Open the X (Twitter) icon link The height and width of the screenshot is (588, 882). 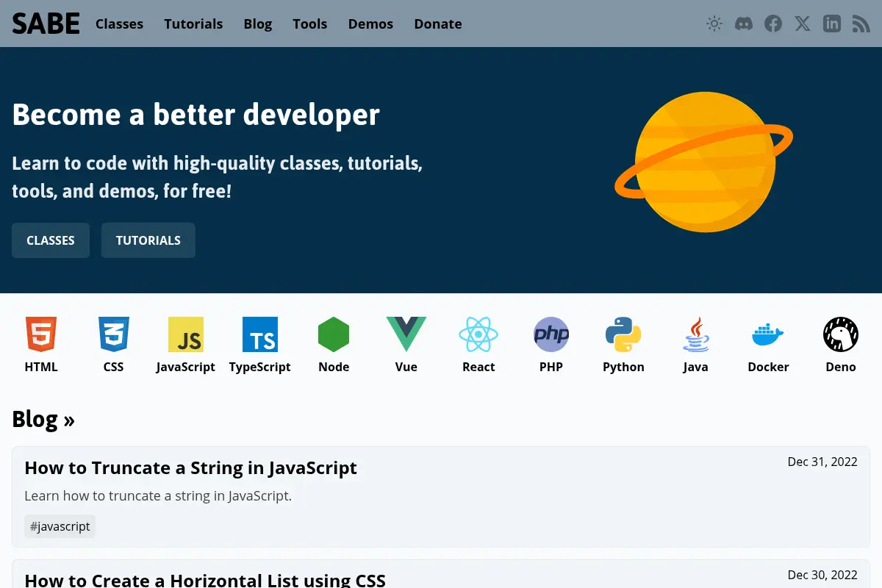(803, 24)
